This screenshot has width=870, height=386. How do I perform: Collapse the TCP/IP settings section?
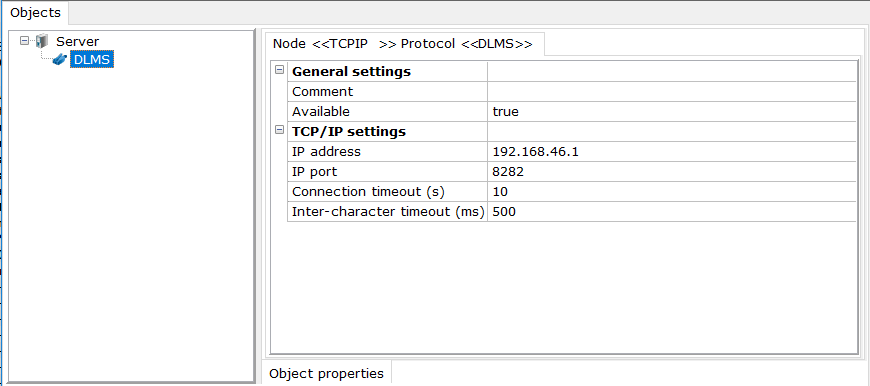coord(280,131)
